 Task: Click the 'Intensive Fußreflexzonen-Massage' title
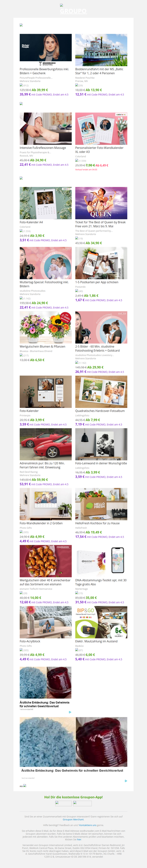[43, 148]
